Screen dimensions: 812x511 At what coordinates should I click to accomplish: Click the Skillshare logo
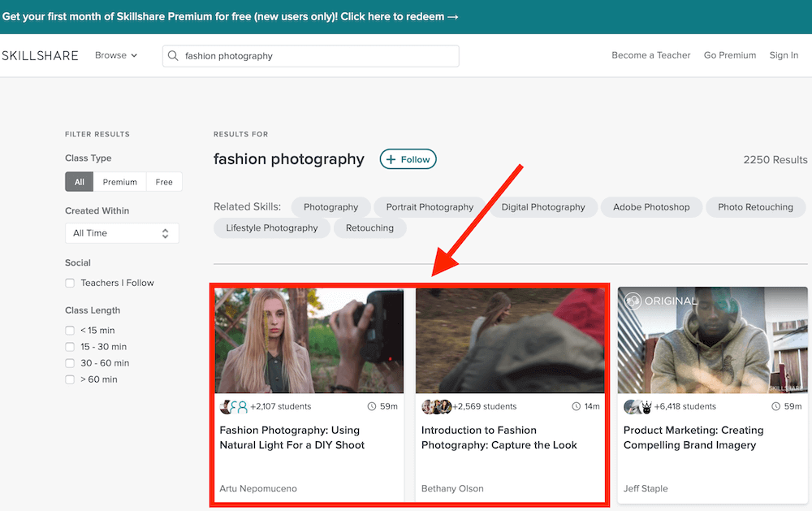point(40,55)
